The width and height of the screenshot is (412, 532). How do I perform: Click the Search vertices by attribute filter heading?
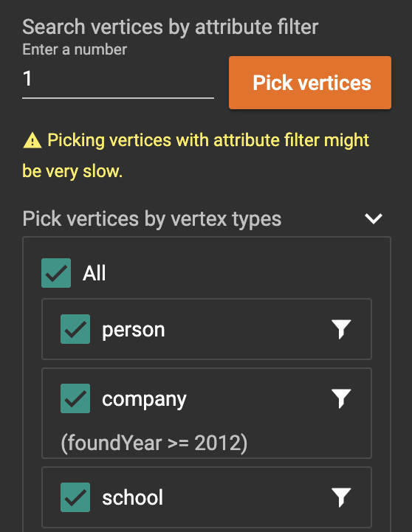point(171,27)
